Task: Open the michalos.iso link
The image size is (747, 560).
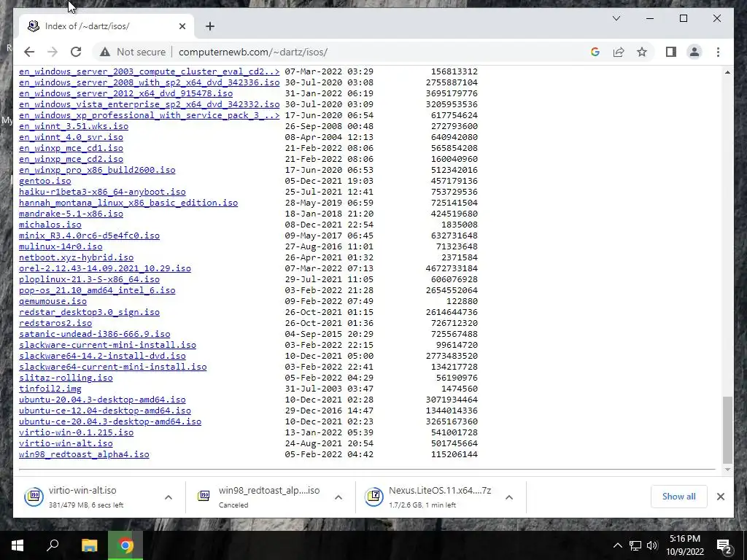Action: (50, 225)
